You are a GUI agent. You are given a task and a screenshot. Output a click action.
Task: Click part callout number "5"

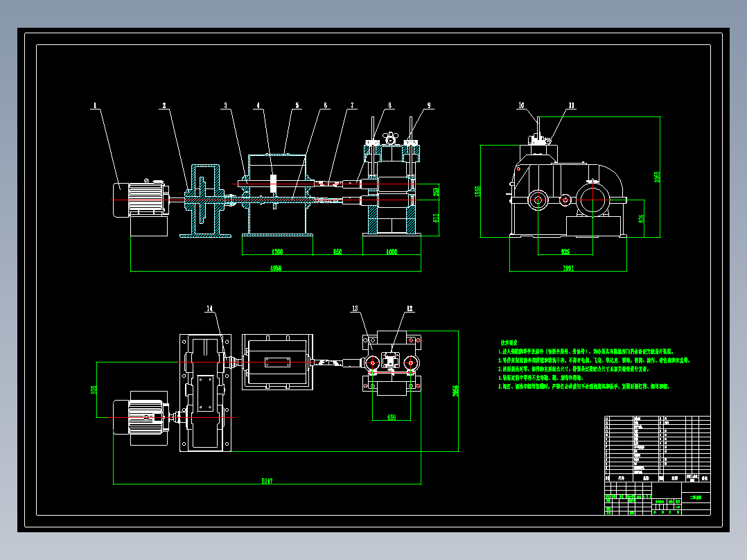click(297, 105)
